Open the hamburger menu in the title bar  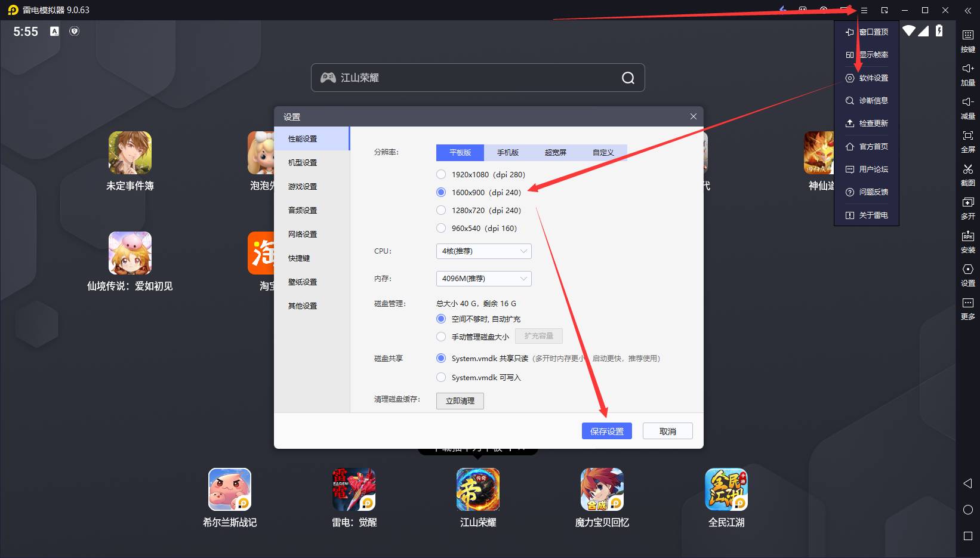point(864,10)
